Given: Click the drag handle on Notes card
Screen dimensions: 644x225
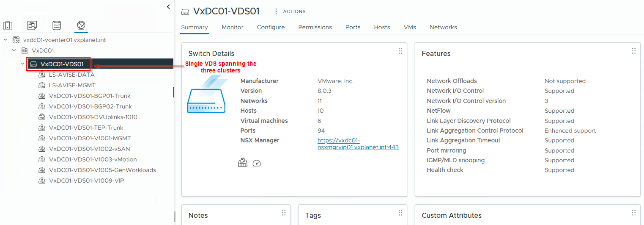Looking at the screenshot, I should pos(283,213).
